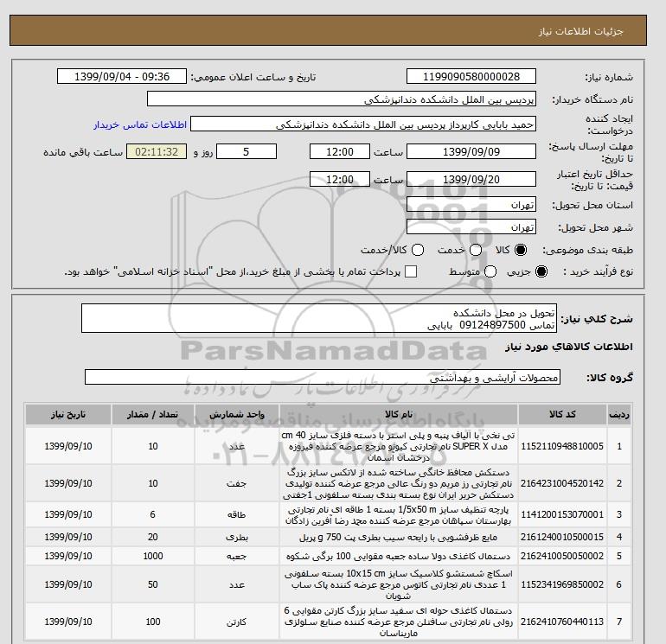
Task: Click the request creator name field
Action: point(363,124)
